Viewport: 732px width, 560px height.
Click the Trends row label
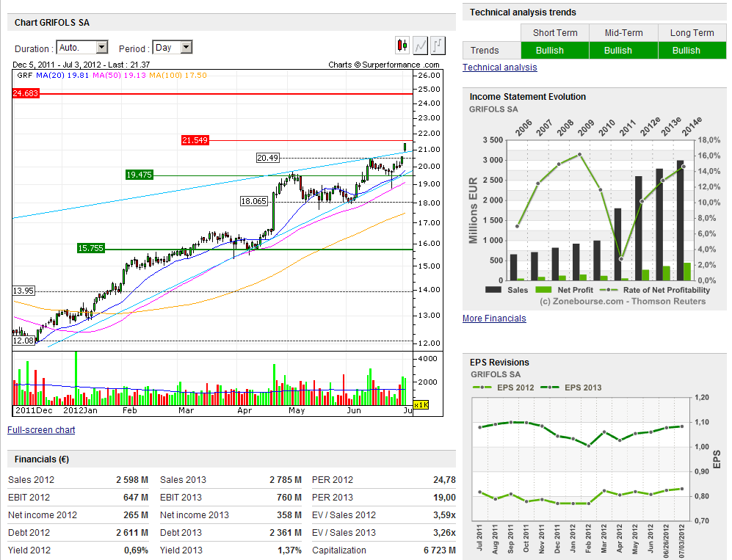[x=485, y=51]
